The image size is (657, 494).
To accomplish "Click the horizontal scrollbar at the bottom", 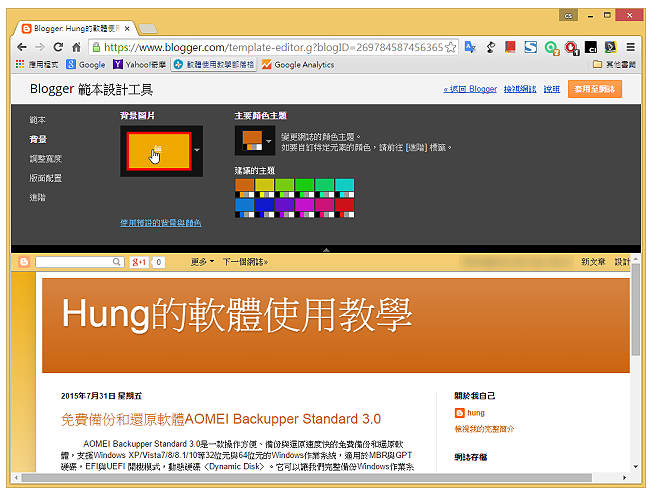I will point(307,478).
